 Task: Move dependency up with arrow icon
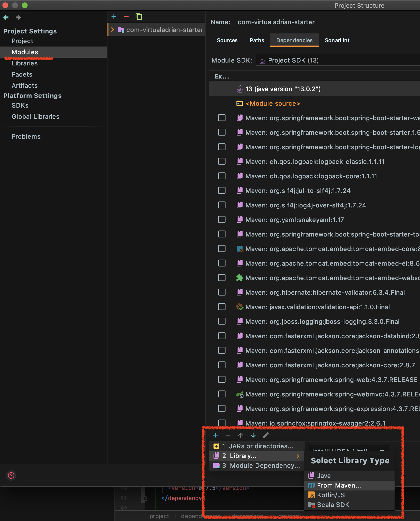(x=241, y=435)
